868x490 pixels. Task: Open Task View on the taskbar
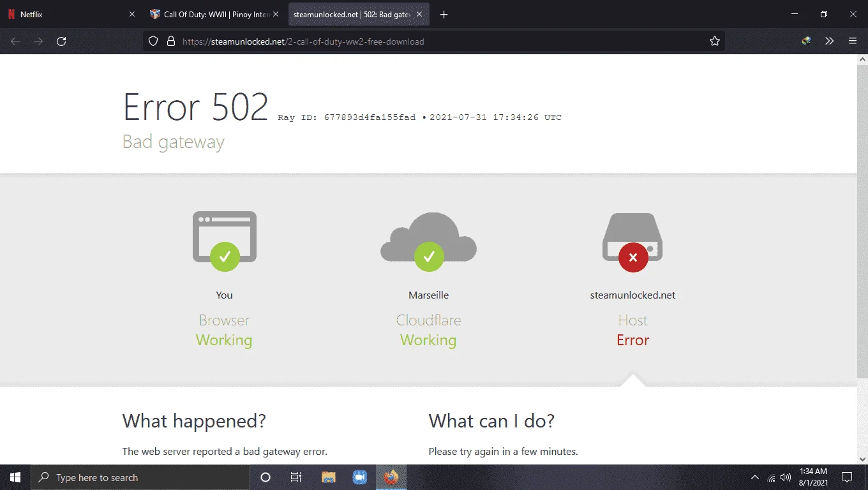click(x=296, y=477)
